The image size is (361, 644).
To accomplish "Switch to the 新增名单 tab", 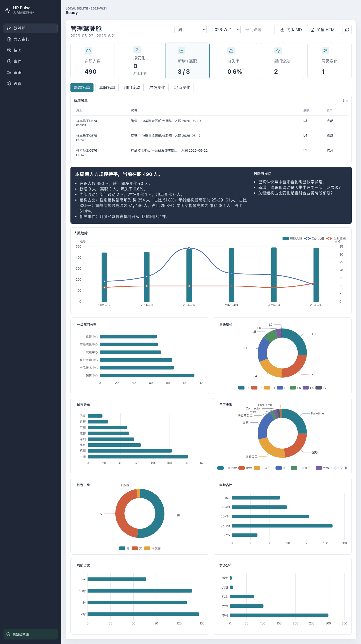I will click(82, 87).
